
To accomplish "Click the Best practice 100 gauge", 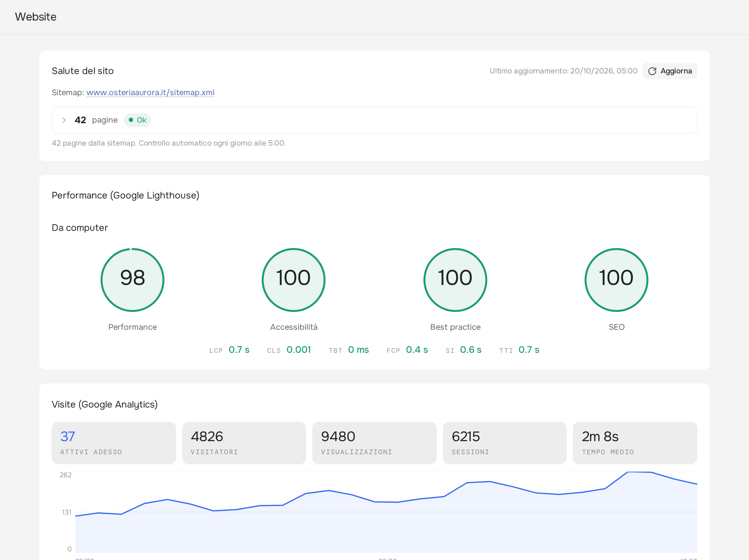I will click(x=455, y=280).
